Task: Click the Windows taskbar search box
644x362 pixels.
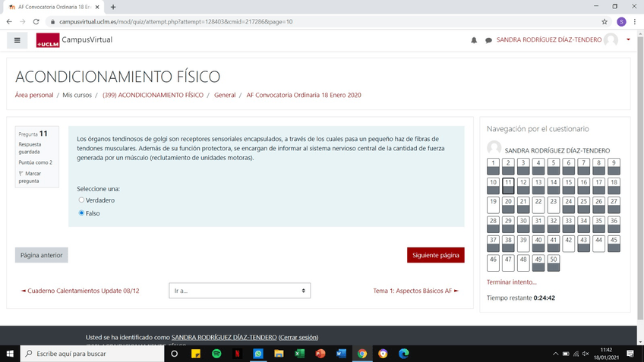Action: [x=92, y=354]
